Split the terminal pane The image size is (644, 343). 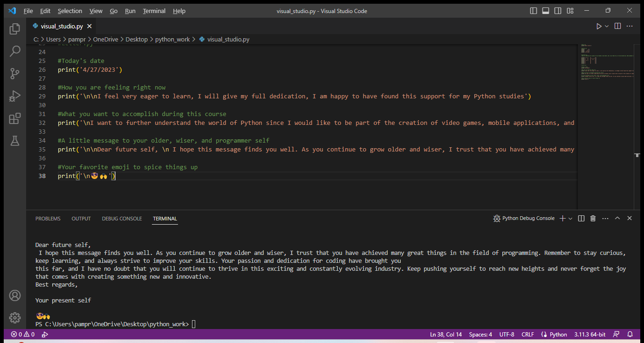pos(581,218)
